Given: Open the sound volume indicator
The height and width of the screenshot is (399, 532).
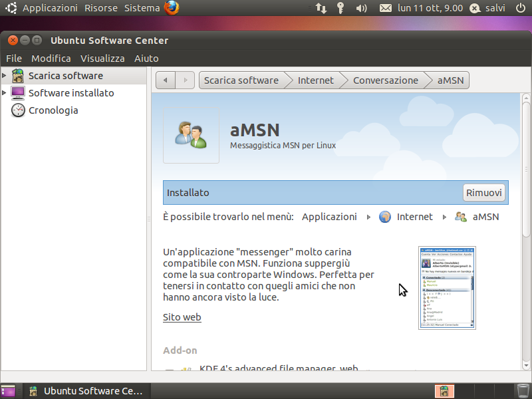Looking at the screenshot, I should [361, 8].
